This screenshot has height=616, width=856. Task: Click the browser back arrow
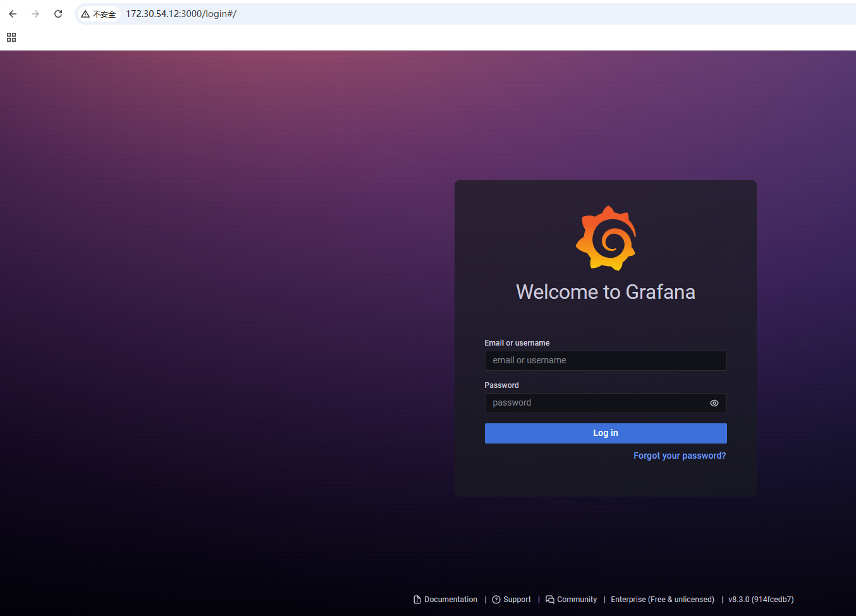[13, 14]
